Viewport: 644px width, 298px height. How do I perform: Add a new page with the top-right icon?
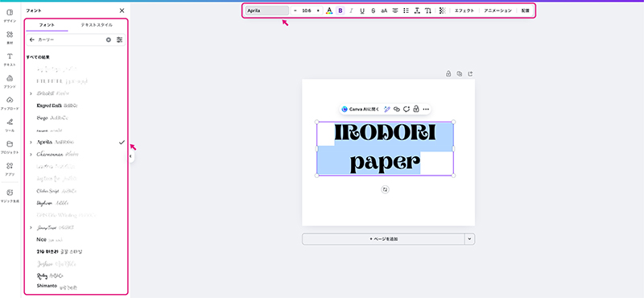(471, 74)
